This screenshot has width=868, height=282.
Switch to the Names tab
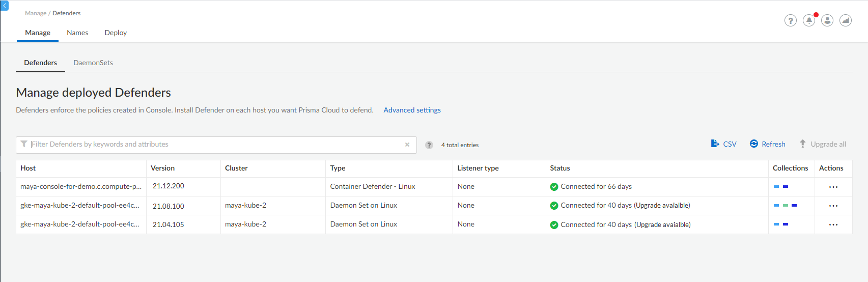pos(77,33)
